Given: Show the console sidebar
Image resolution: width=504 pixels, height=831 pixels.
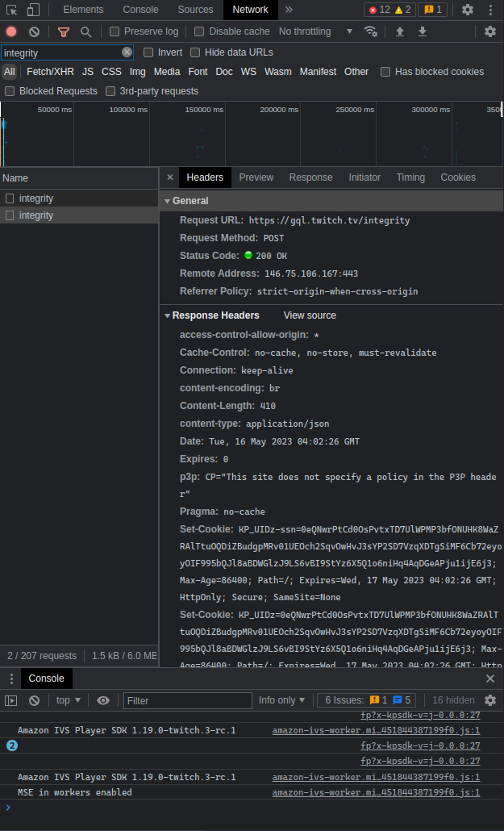Looking at the screenshot, I should 11,700.
